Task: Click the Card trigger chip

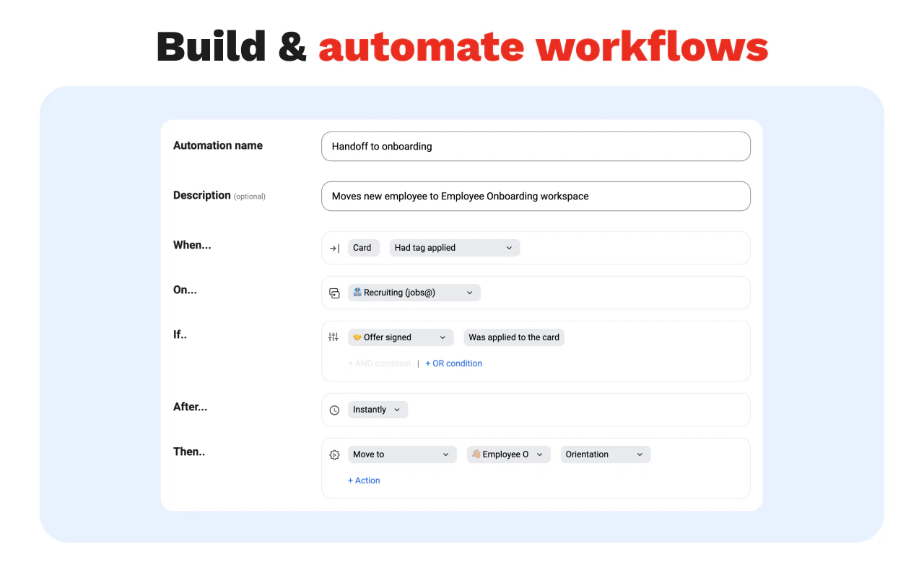Action: pyautogui.click(x=362, y=248)
